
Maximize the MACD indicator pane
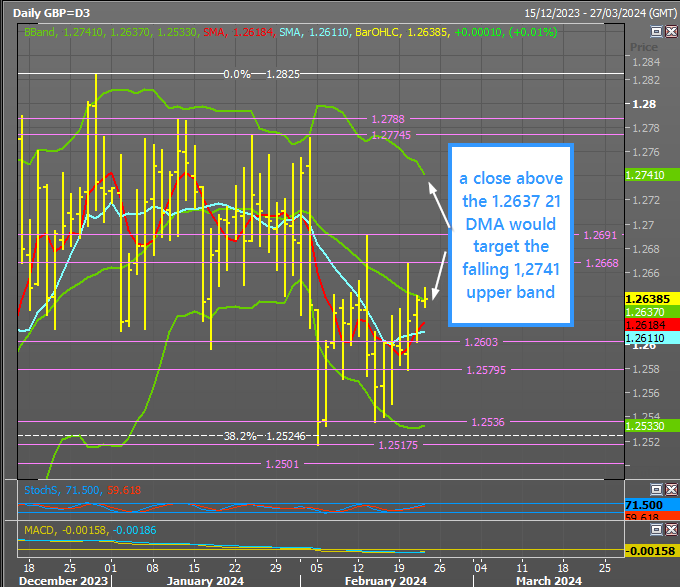pos(657,529)
